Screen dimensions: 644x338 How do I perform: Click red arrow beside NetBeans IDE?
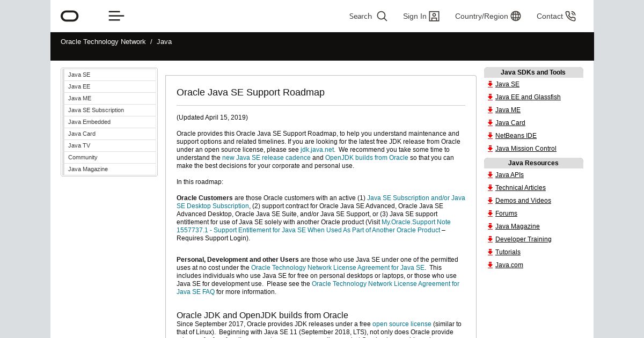click(490, 136)
